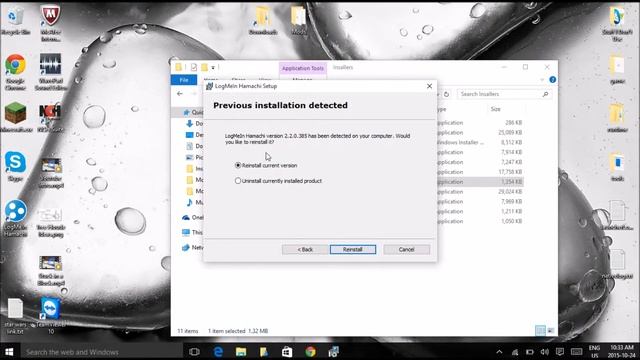
Task: Click the Properties icon in Explorer title bar
Action: click(x=193, y=67)
